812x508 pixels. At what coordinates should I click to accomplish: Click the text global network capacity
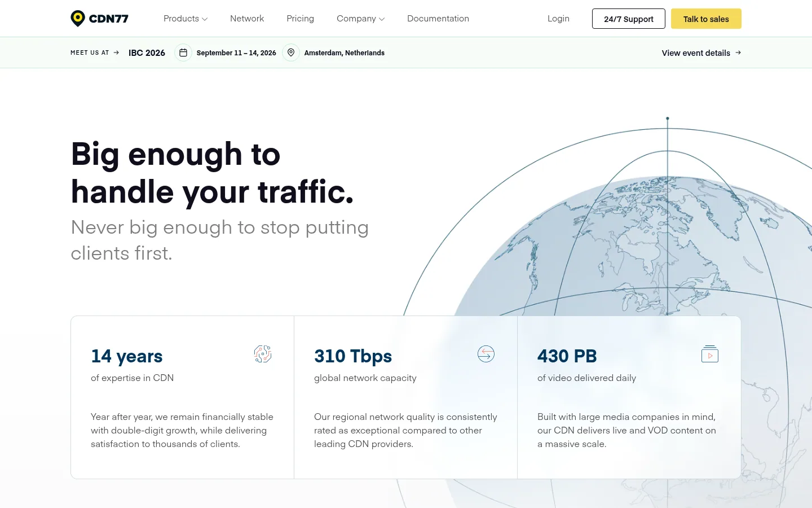click(x=365, y=378)
